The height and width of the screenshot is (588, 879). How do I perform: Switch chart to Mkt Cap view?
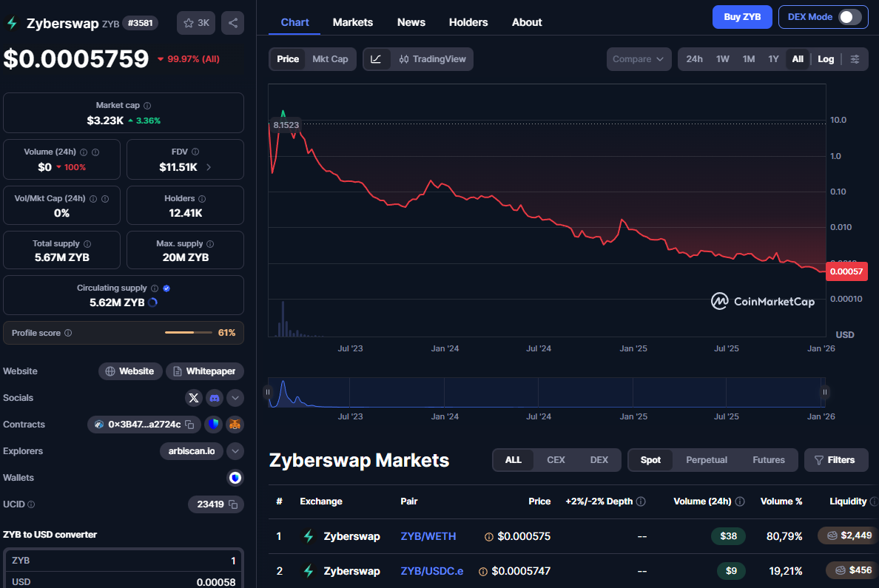330,59
